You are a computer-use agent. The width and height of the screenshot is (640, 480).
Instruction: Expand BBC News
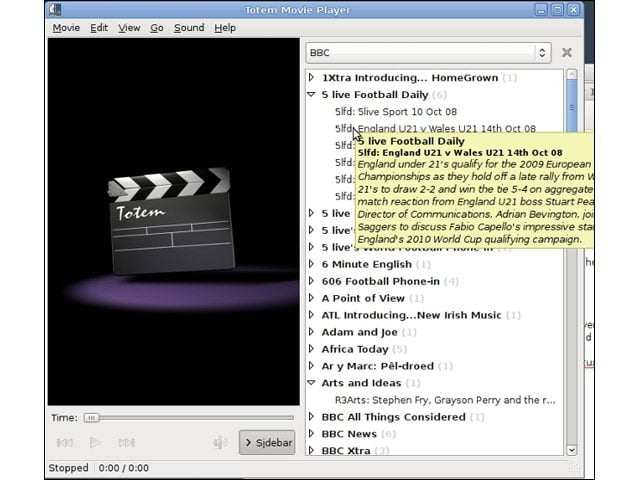click(311, 433)
